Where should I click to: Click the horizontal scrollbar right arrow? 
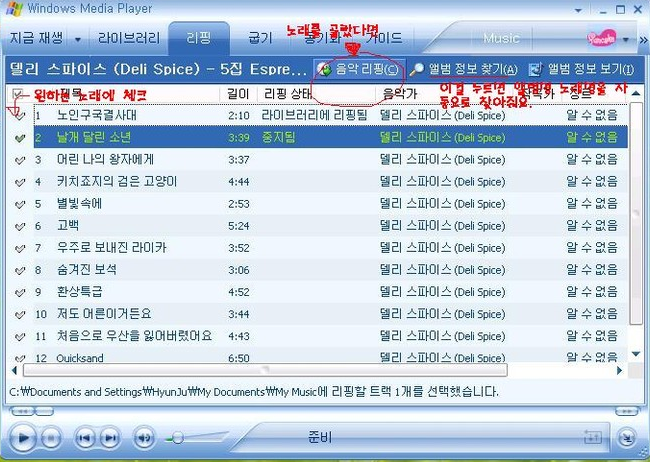click(x=619, y=370)
